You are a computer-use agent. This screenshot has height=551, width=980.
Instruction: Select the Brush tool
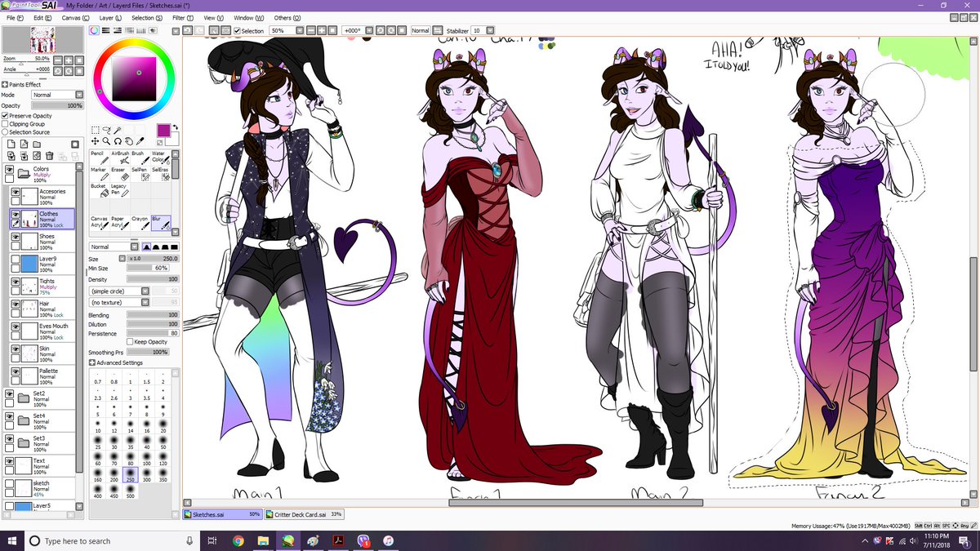click(x=140, y=156)
